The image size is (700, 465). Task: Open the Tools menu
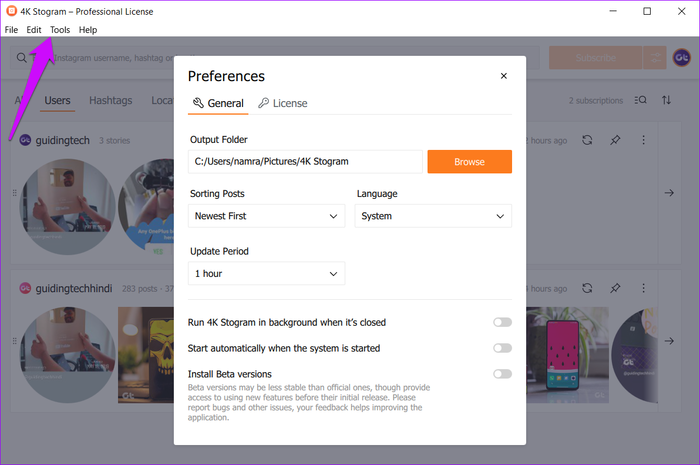tap(60, 30)
